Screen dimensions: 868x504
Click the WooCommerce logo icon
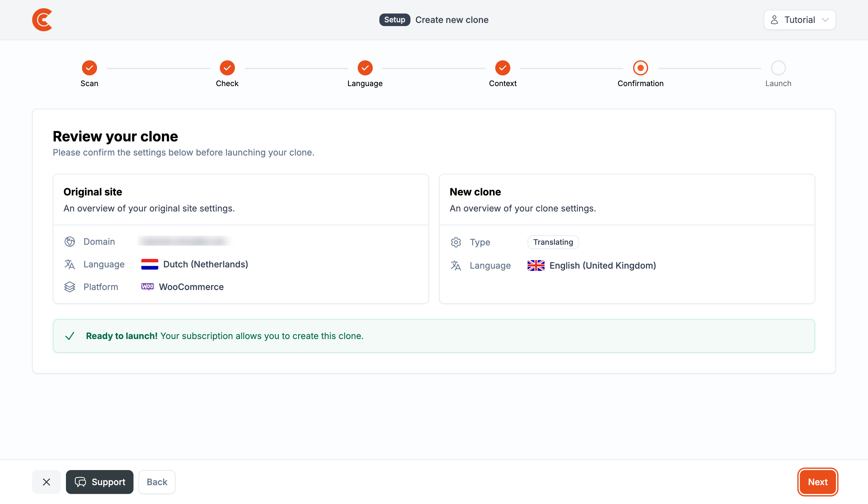pyautogui.click(x=147, y=287)
